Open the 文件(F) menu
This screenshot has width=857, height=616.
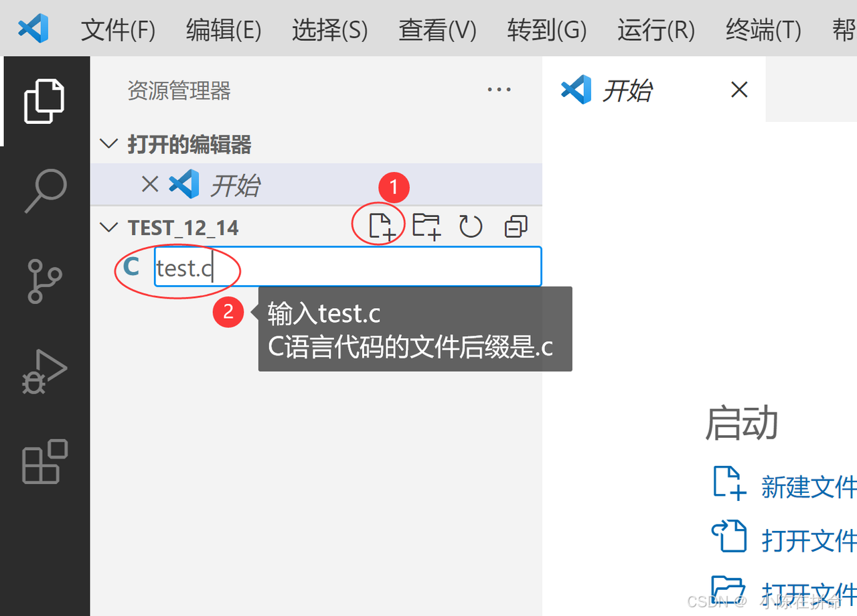point(118,30)
